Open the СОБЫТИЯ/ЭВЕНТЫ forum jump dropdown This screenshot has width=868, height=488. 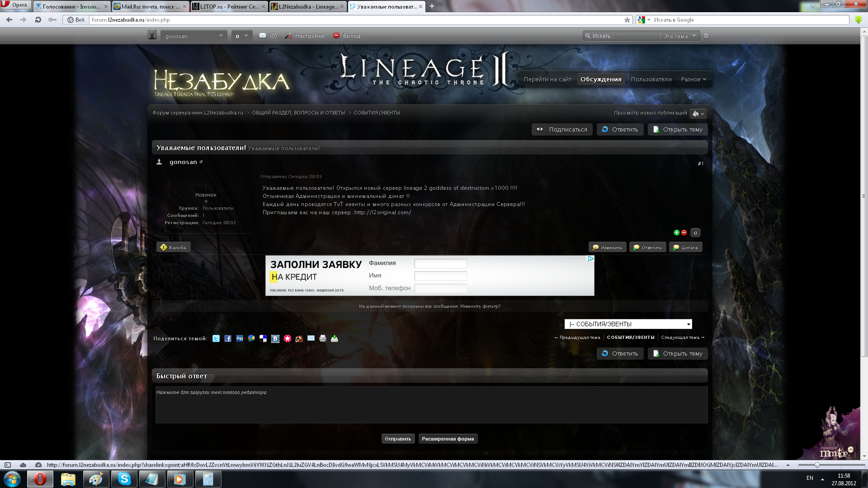pos(628,324)
